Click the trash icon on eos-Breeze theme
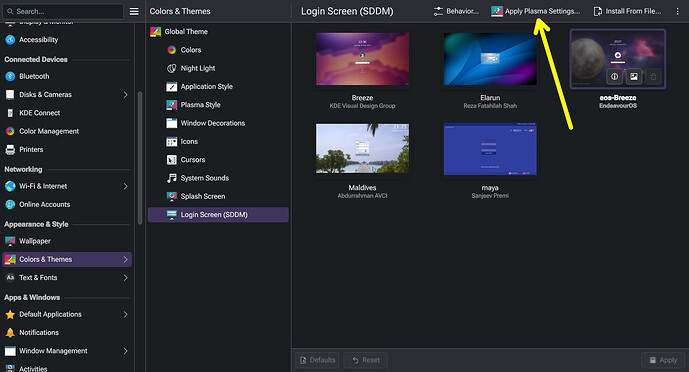Image resolution: width=689 pixels, height=372 pixels. click(x=653, y=76)
